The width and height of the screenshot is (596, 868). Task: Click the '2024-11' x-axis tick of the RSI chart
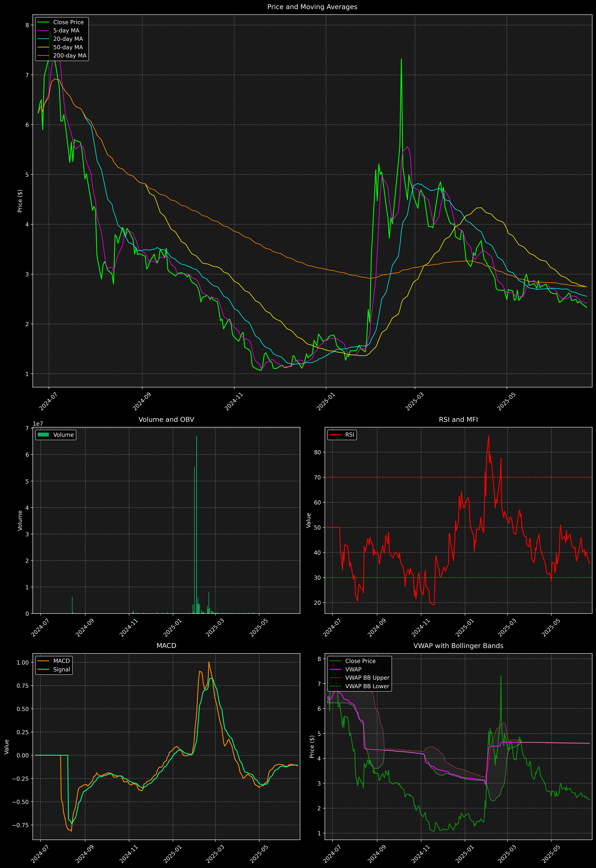[421, 628]
